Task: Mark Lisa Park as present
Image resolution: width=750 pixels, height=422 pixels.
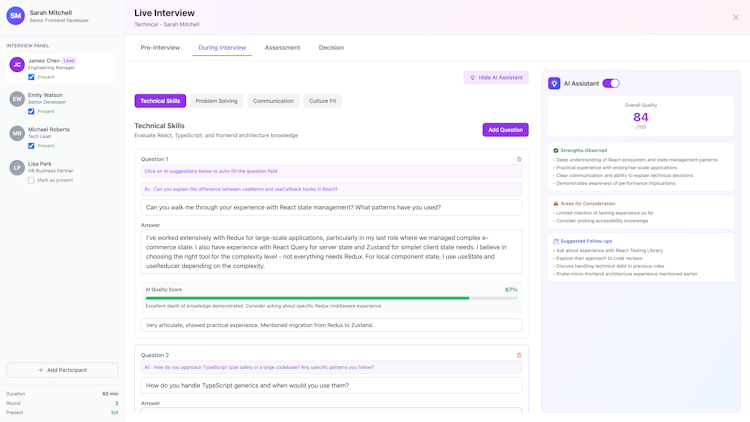Action: [x=31, y=180]
